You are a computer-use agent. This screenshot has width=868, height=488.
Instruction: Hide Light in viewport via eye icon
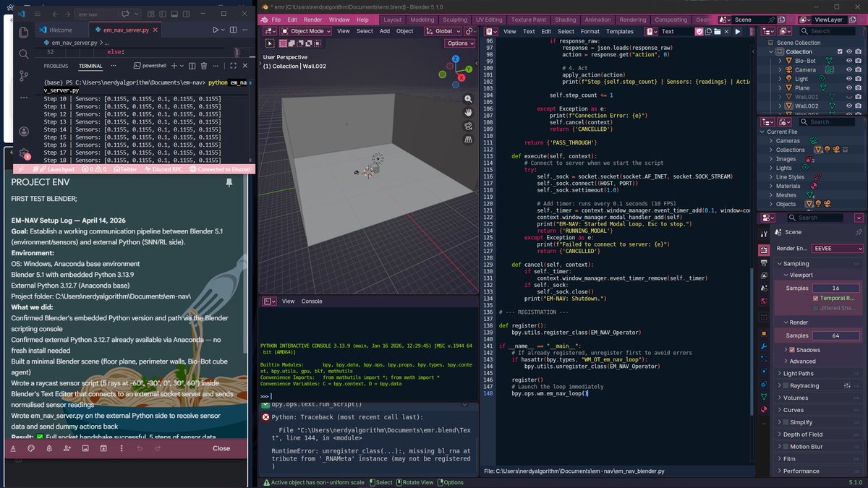849,79
